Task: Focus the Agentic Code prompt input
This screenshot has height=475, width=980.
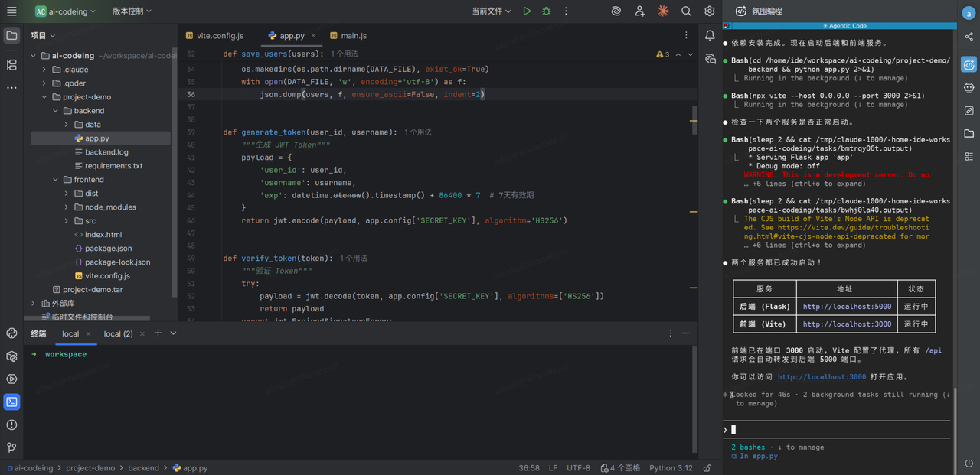Action: coord(836,430)
